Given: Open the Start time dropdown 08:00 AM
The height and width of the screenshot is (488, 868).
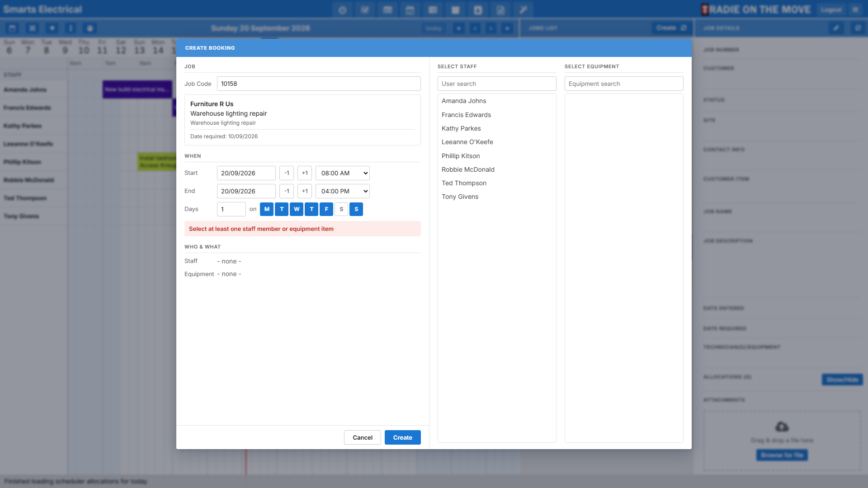Looking at the screenshot, I should 343,173.
